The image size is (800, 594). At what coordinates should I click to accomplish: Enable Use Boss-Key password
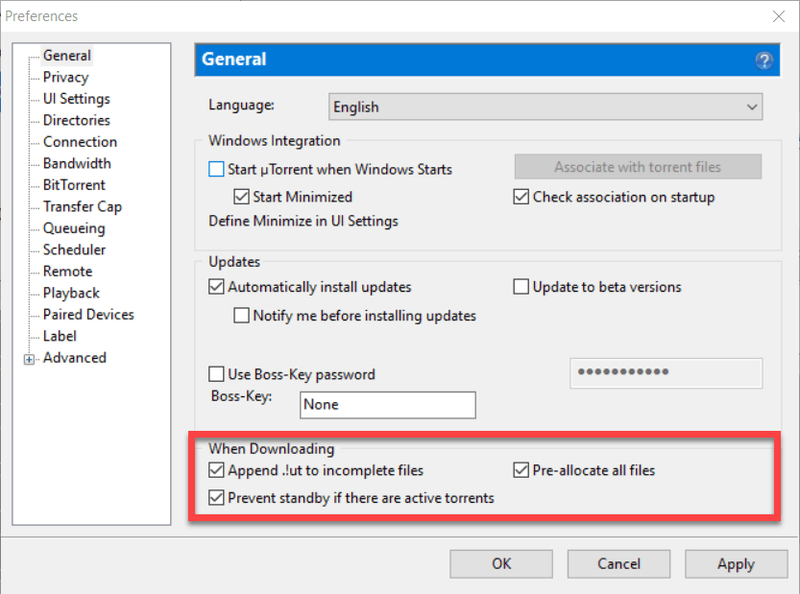pyautogui.click(x=216, y=374)
